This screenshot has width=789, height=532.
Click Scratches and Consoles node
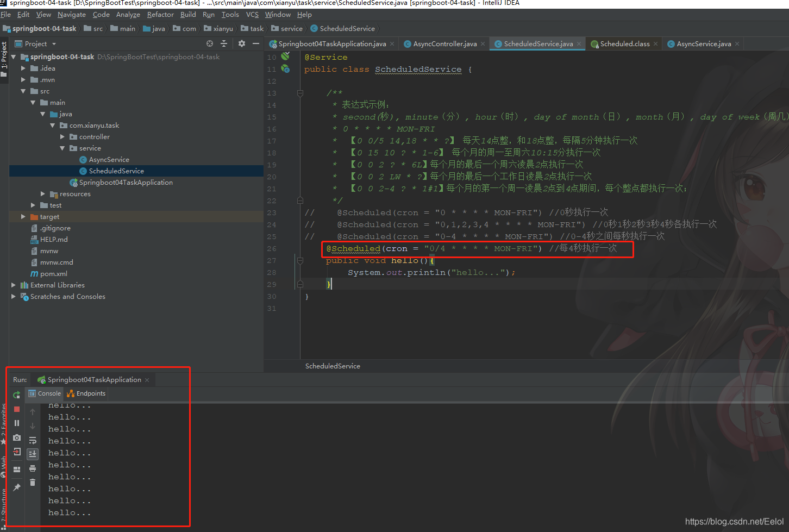point(67,296)
